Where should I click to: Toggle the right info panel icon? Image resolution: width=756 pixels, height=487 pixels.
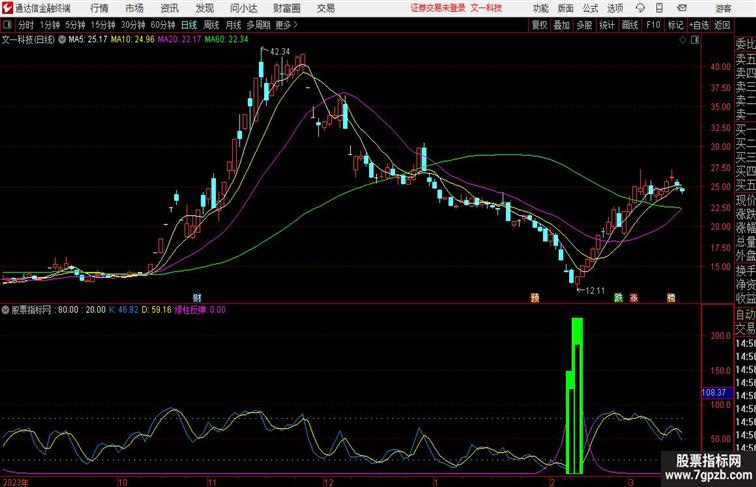tap(695, 40)
